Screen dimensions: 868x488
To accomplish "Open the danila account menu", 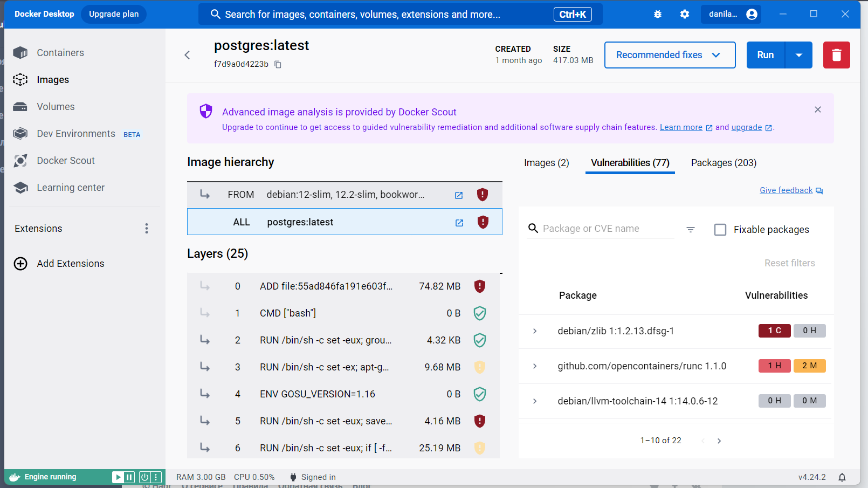I will point(732,15).
